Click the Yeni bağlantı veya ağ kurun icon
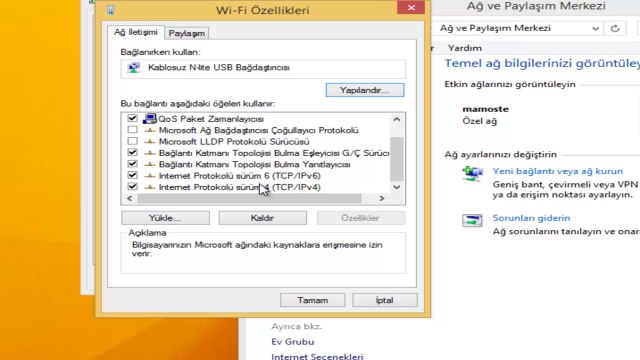Screen dimensions: 640x360 click(472, 174)
